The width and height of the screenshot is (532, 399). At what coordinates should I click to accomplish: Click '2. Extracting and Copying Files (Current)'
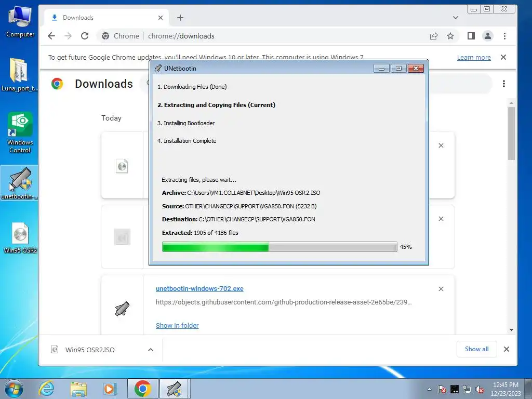[216, 105]
